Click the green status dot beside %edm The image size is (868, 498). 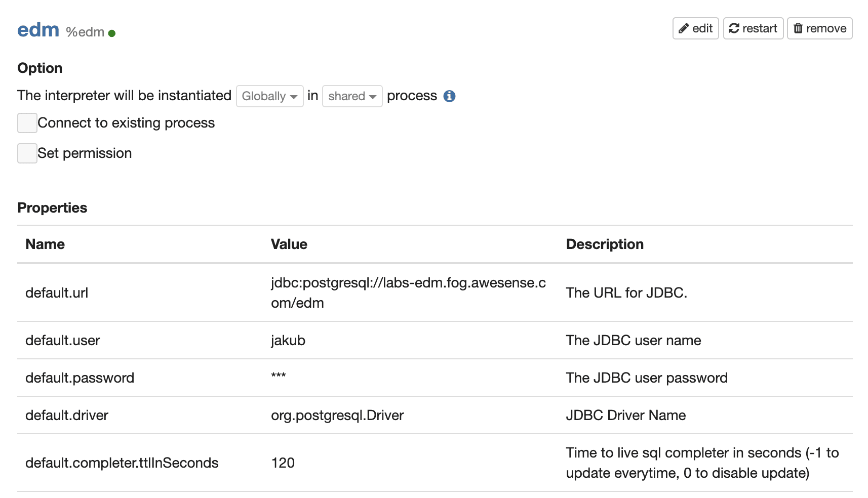click(112, 33)
